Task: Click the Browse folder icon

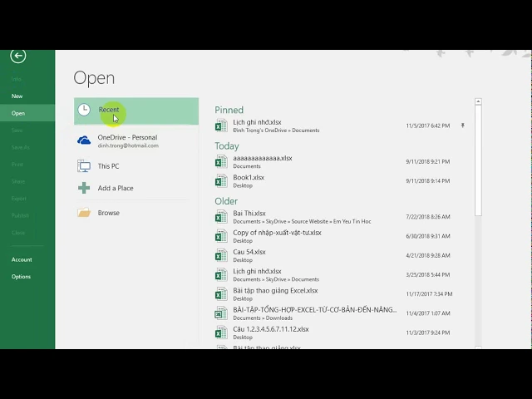Action: pyautogui.click(x=84, y=213)
